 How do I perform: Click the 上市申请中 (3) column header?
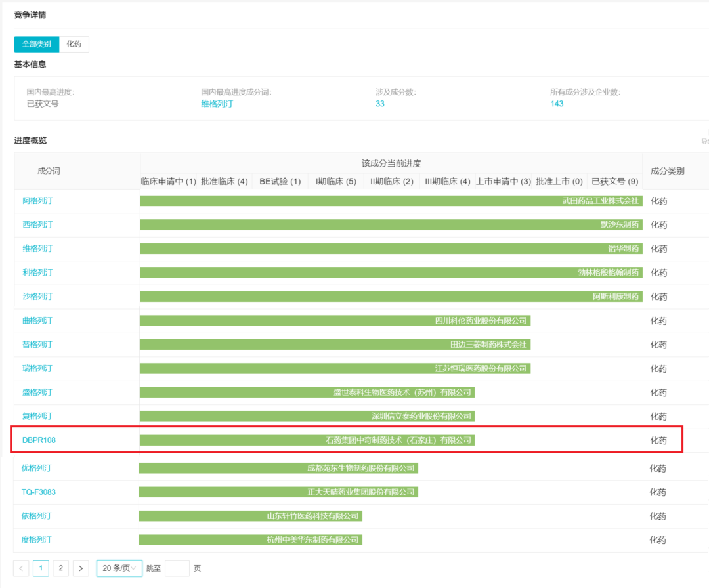click(x=504, y=182)
